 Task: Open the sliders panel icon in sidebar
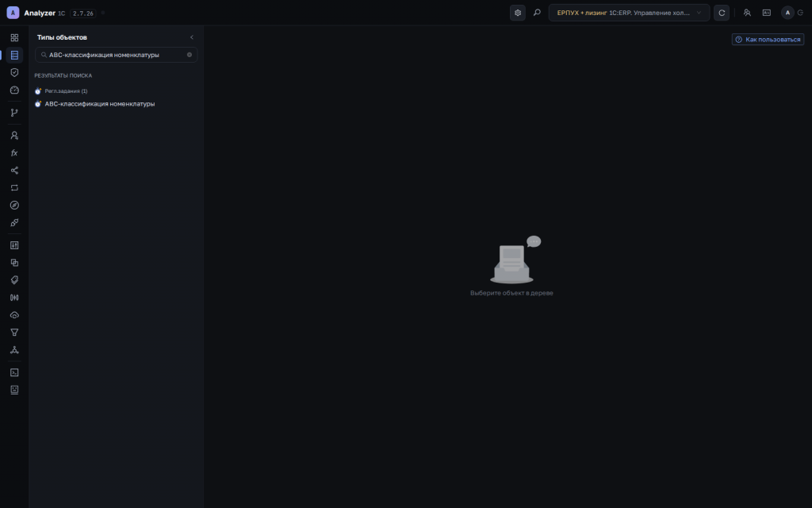14,245
